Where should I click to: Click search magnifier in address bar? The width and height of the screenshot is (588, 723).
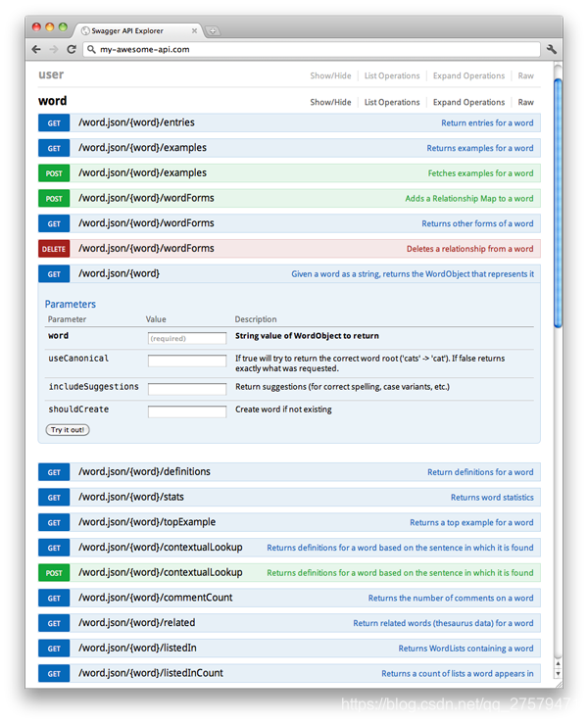tap(91, 49)
